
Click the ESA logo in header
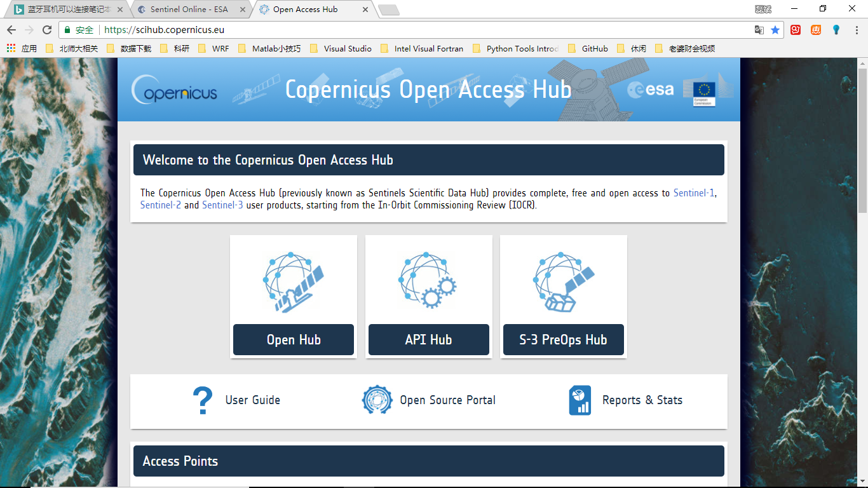650,90
